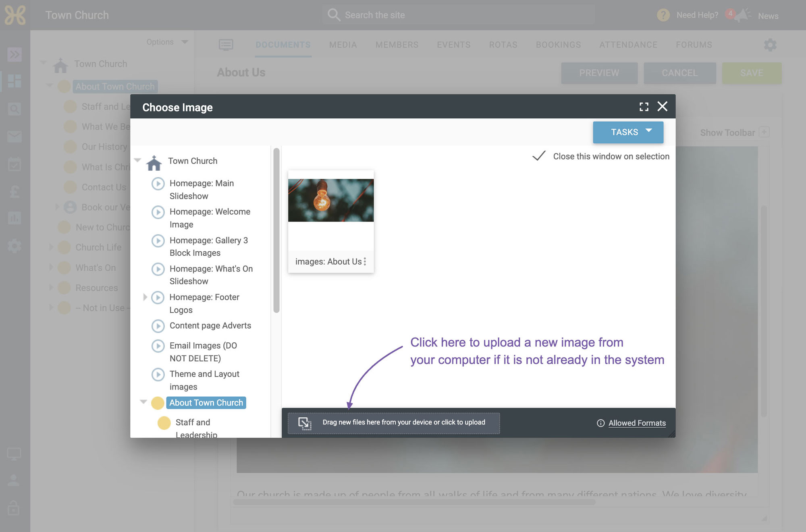Collapse the About Town Church tree node
Viewport: 806px width, 532px height.
tap(143, 402)
